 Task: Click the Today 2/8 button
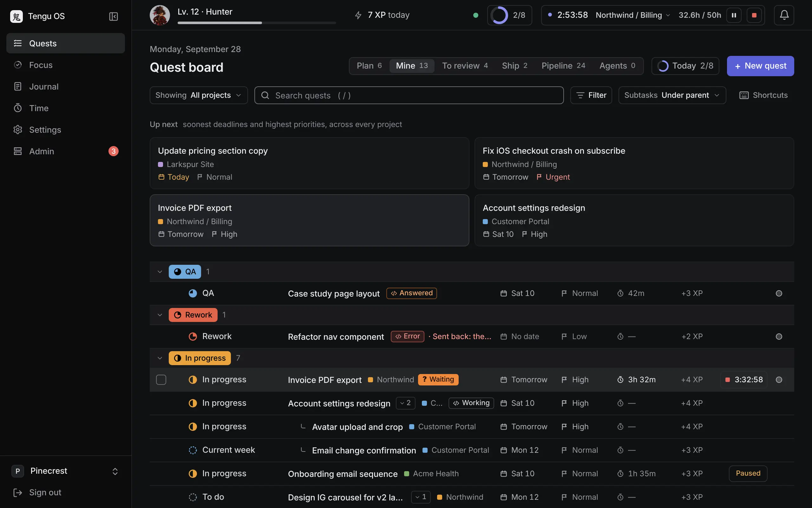tap(685, 66)
